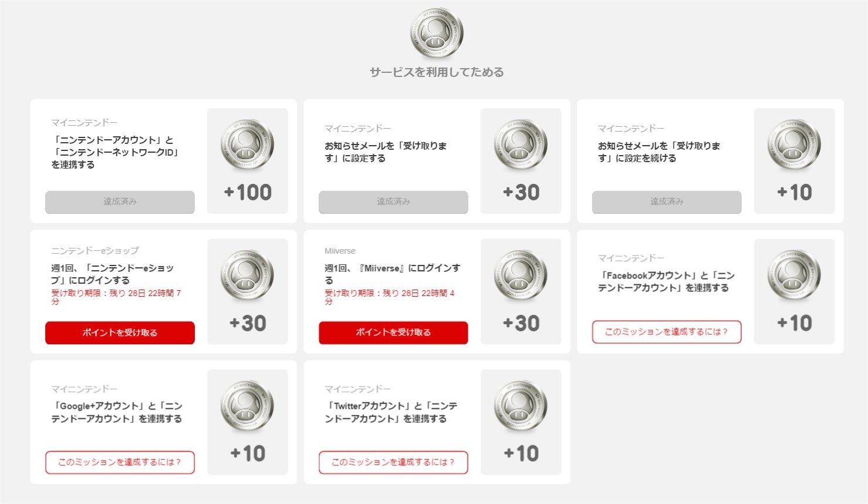Click the large platinum coin above the heading
The width and height of the screenshot is (868, 504).
click(437, 33)
